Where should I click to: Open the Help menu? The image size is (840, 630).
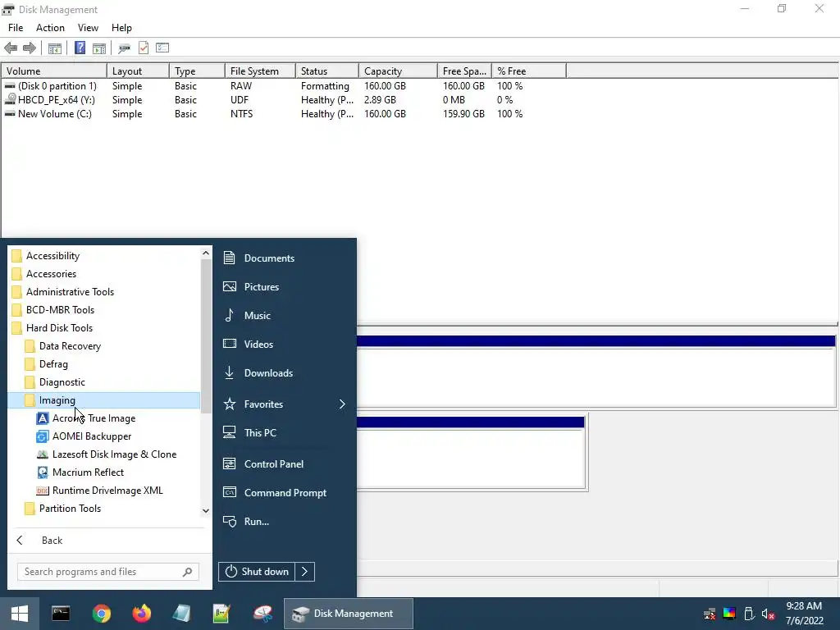[121, 28]
